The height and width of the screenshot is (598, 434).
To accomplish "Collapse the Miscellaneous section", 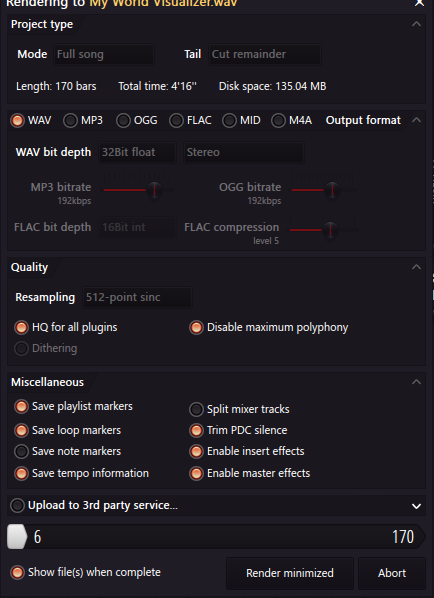I will coord(416,382).
